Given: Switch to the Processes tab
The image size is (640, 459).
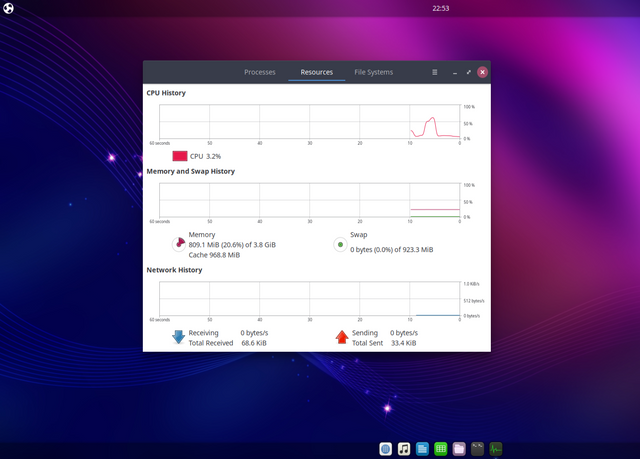Looking at the screenshot, I should tap(260, 72).
